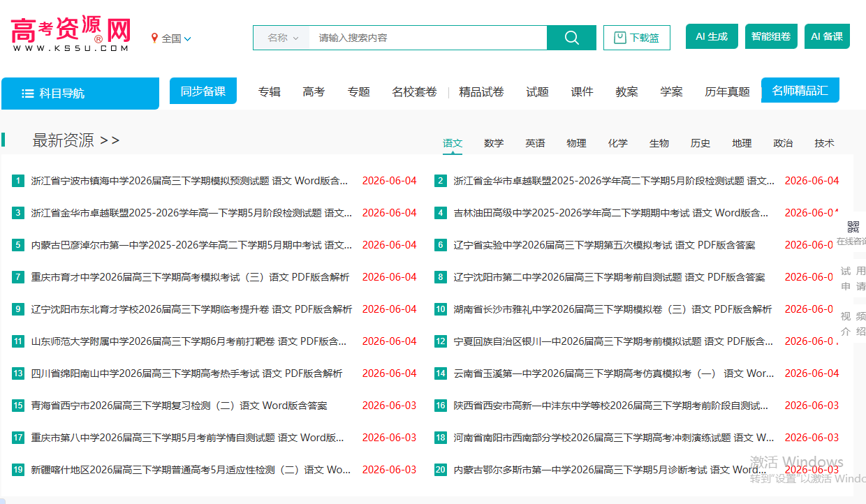Open the 专辑 nav item

click(269, 91)
